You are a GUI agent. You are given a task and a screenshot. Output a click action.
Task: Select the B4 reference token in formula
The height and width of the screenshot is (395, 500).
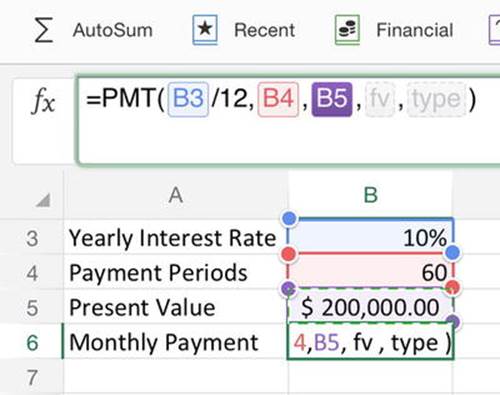coord(278,99)
